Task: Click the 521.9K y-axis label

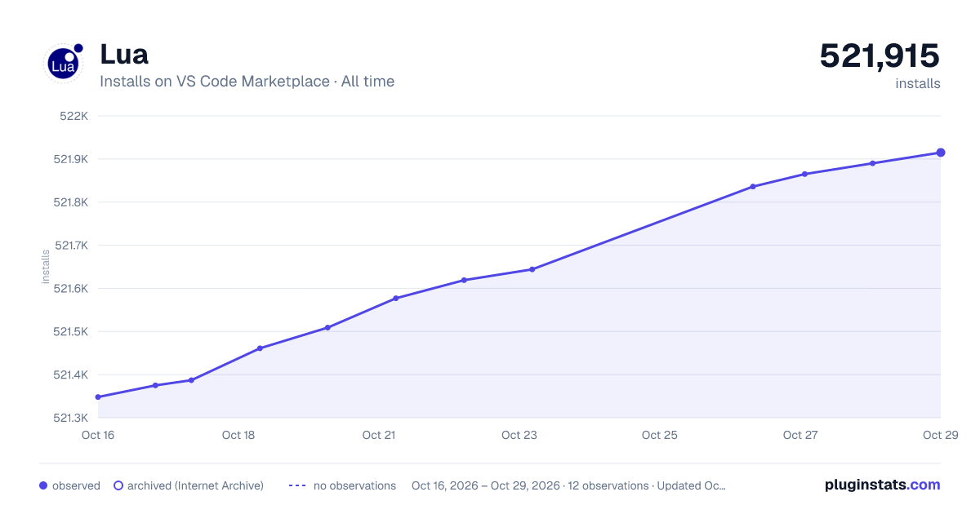Action: click(71, 159)
